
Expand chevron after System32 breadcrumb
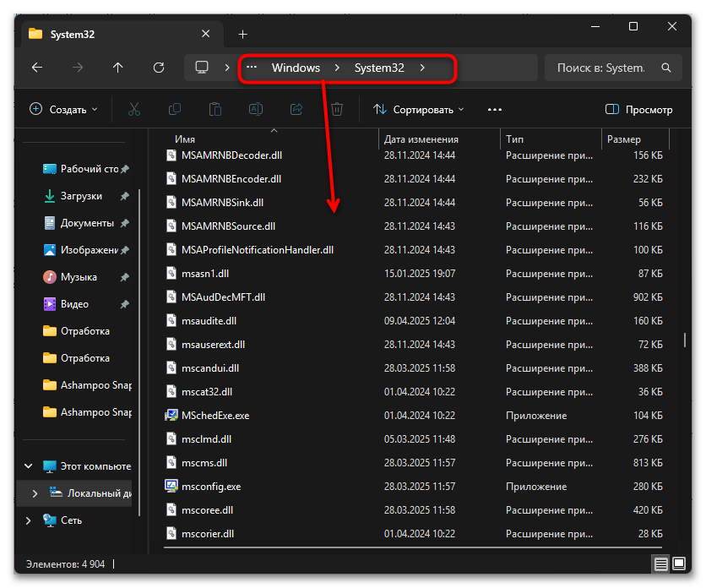click(x=422, y=68)
